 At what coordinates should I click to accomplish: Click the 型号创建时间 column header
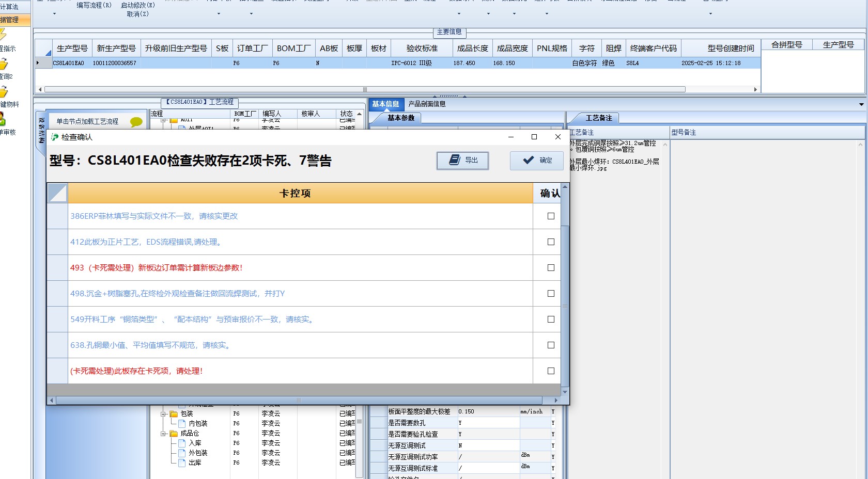coord(720,48)
